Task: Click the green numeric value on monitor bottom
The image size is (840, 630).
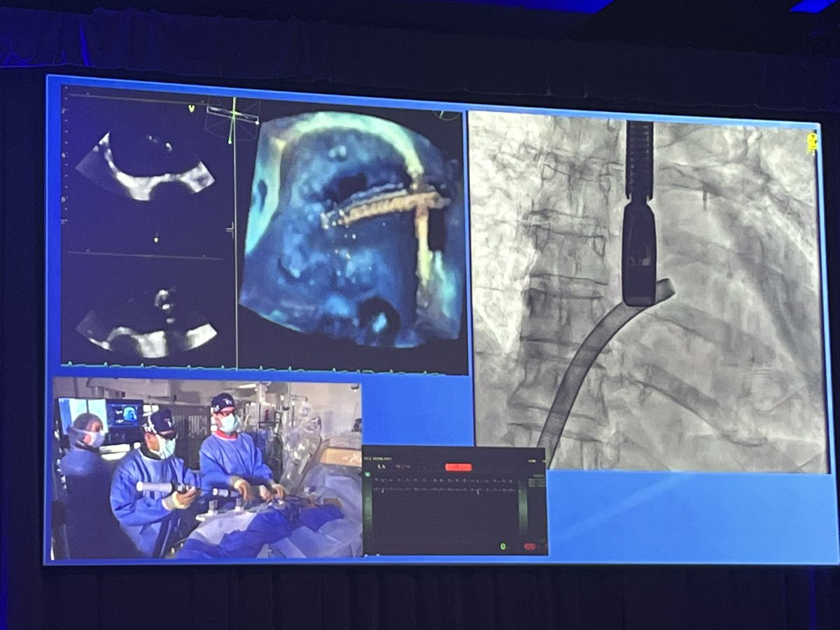Action: point(503,546)
